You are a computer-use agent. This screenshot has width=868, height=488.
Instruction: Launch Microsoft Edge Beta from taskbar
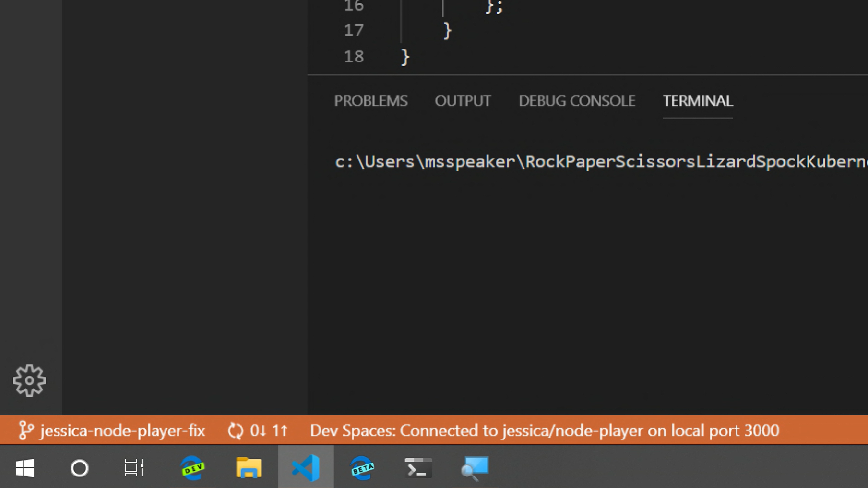(x=362, y=467)
